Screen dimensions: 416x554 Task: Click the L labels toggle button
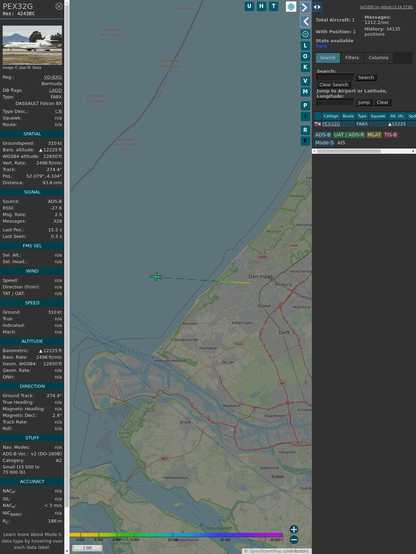click(305, 46)
